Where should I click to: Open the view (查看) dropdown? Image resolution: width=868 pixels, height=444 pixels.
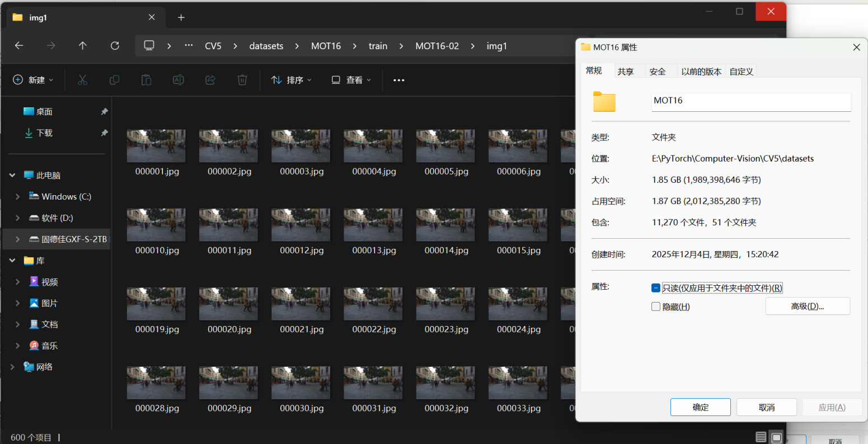tap(351, 80)
